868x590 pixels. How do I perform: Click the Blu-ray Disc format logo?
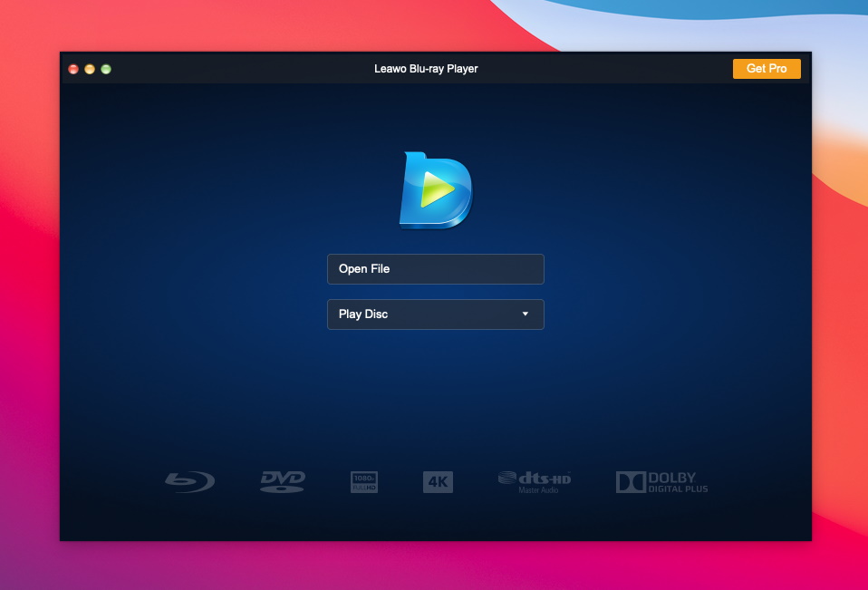(189, 481)
